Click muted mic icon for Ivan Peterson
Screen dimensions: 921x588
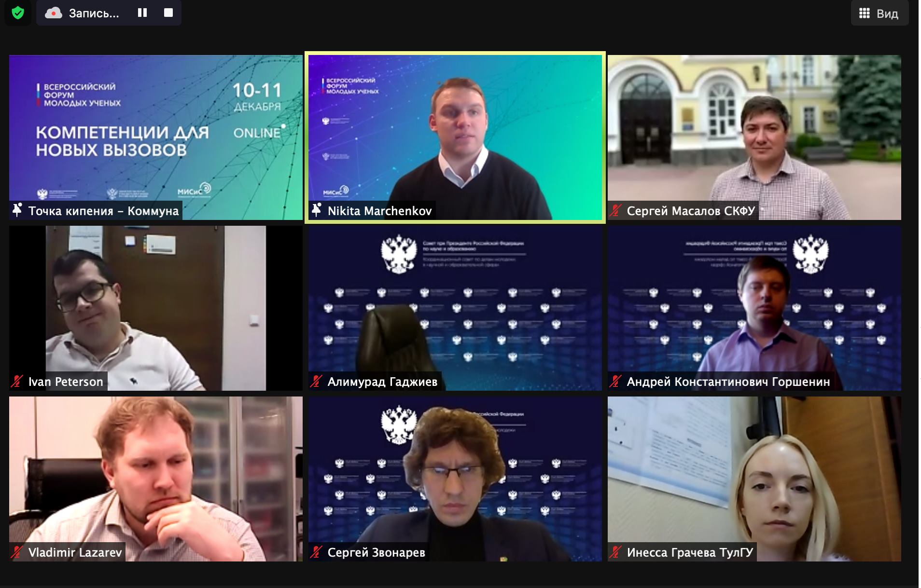coord(17,382)
